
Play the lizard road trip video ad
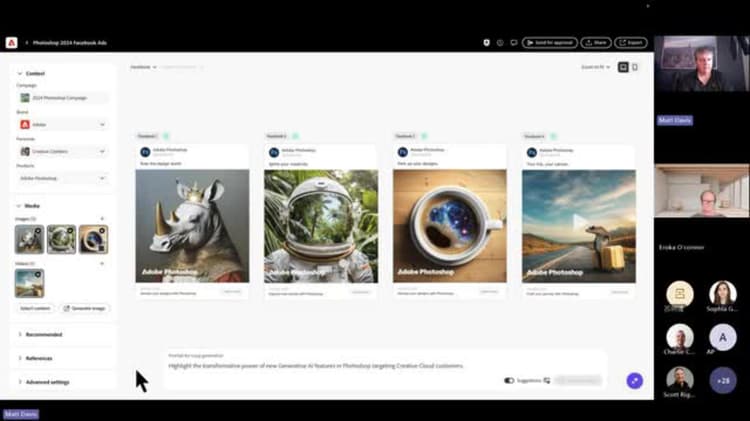[x=579, y=222]
